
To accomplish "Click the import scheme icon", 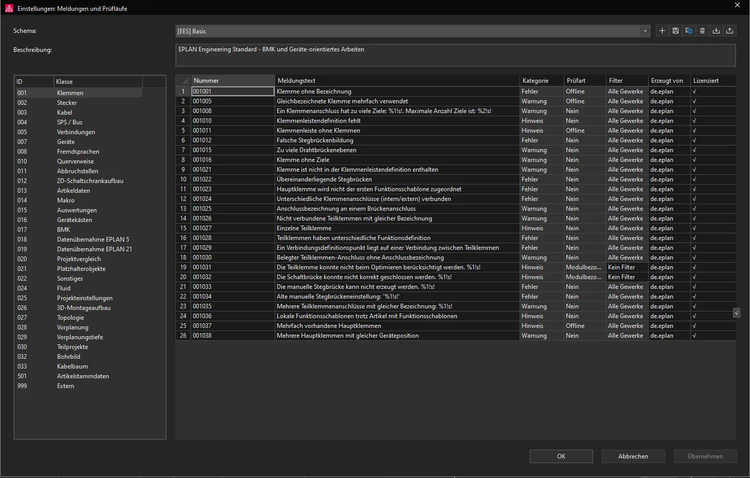I will [x=716, y=31].
